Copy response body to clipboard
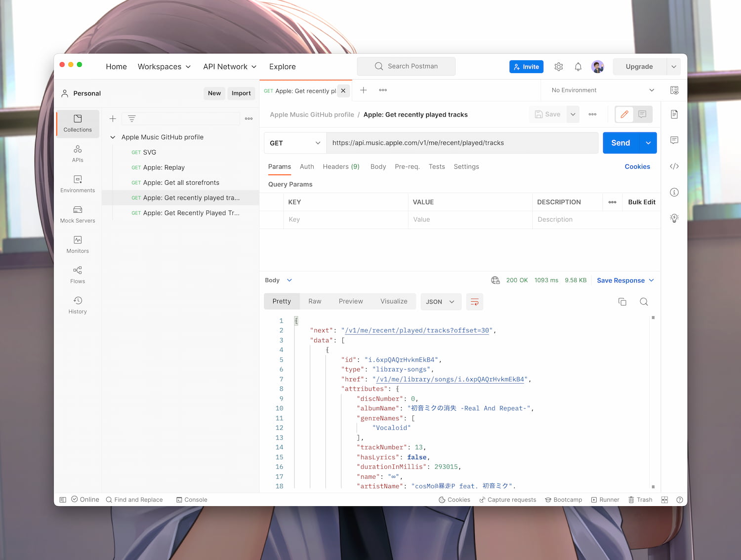Image resolution: width=741 pixels, height=560 pixels. (x=622, y=302)
